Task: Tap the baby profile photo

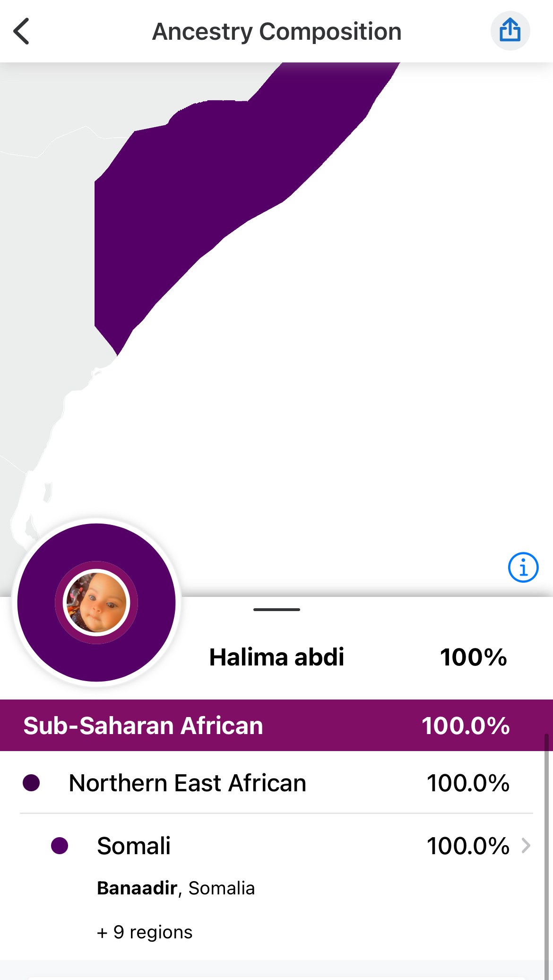Action: click(x=96, y=603)
